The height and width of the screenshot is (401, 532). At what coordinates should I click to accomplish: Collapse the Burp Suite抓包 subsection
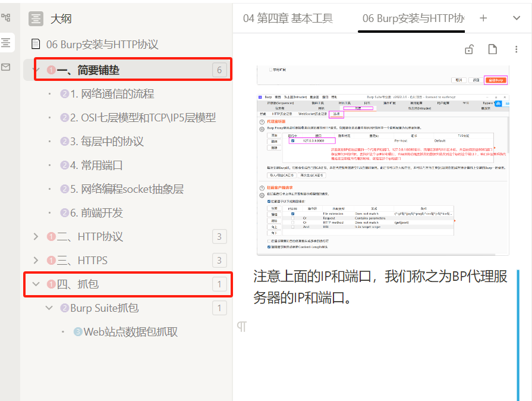coord(49,308)
